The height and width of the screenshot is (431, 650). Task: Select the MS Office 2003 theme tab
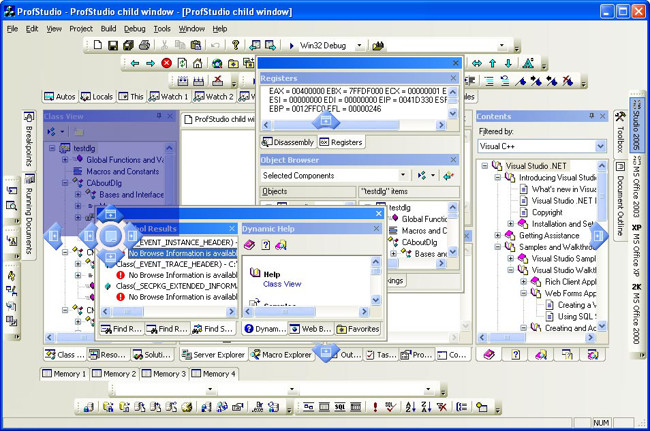point(636,187)
